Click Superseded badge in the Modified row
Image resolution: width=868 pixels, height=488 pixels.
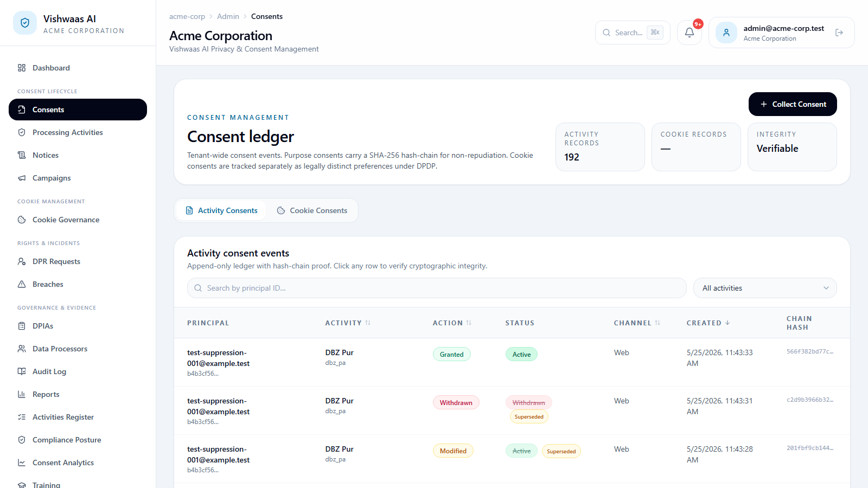[561, 451]
